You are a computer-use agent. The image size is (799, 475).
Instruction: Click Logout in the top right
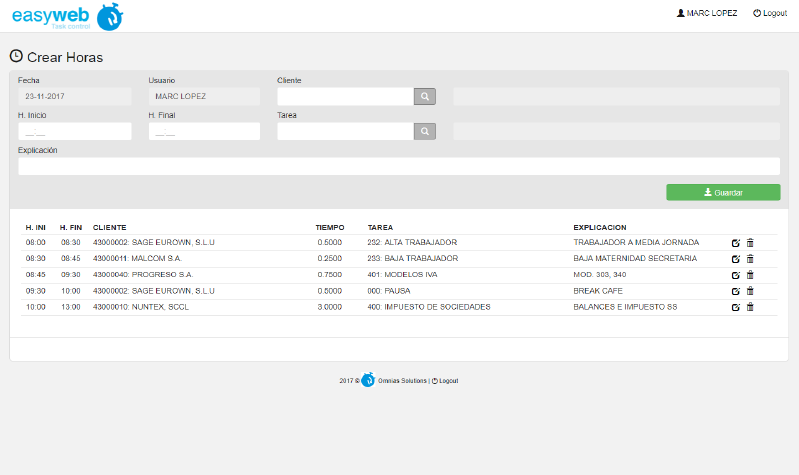pyautogui.click(x=769, y=14)
